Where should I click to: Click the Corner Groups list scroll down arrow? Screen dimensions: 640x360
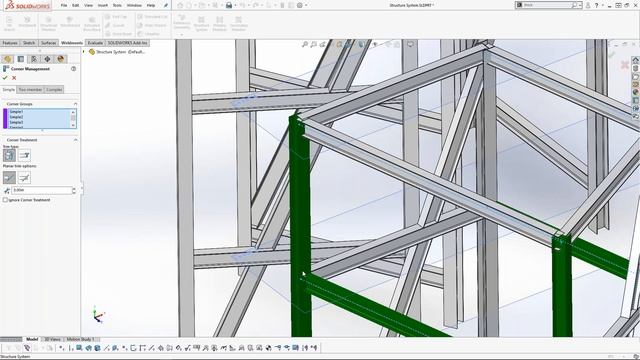click(73, 126)
